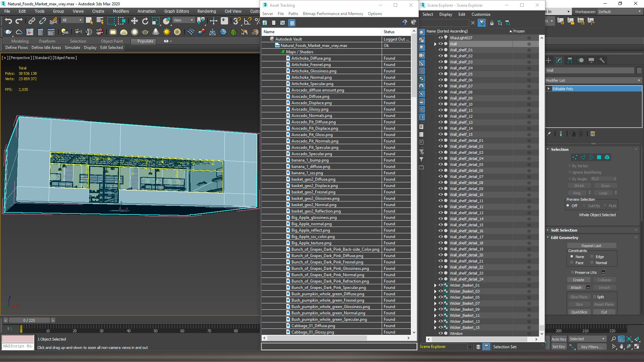Click the Attach button
Image resolution: width=644 pixels, height=362 pixels.
576,288
